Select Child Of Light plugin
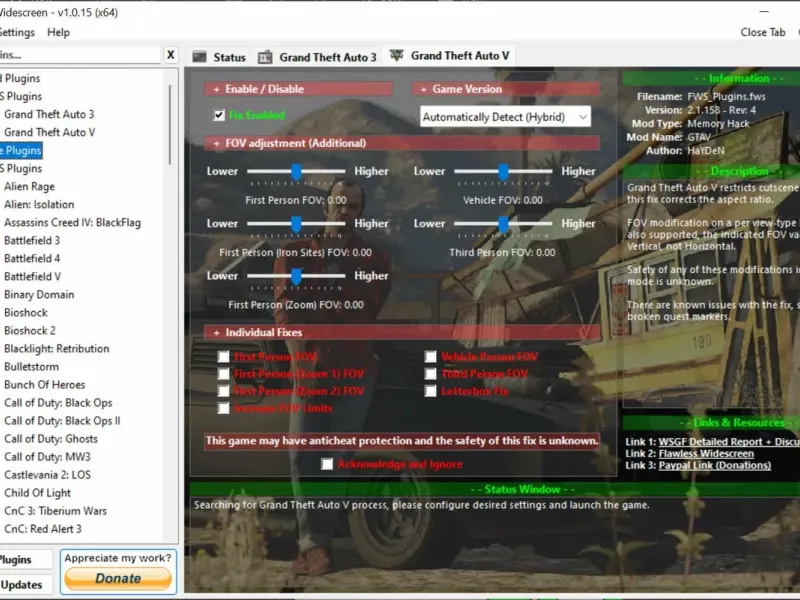Viewport: 800px width, 600px height. tap(38, 493)
